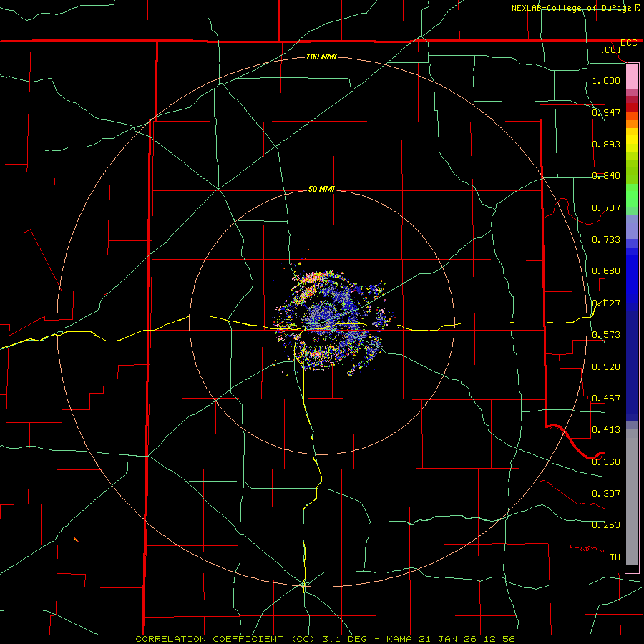Select the "0.947" legend value

[x=606, y=112]
